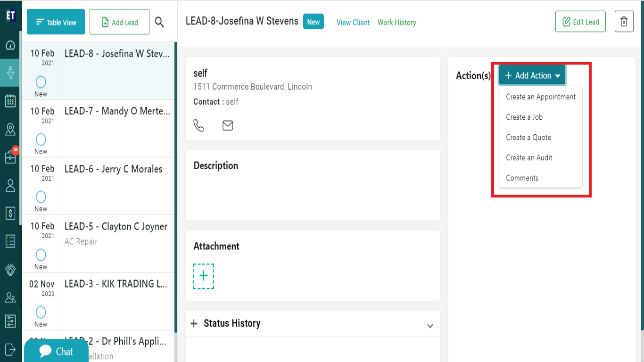
Task: Open the calendar icon in sidebar
Action: (x=10, y=100)
